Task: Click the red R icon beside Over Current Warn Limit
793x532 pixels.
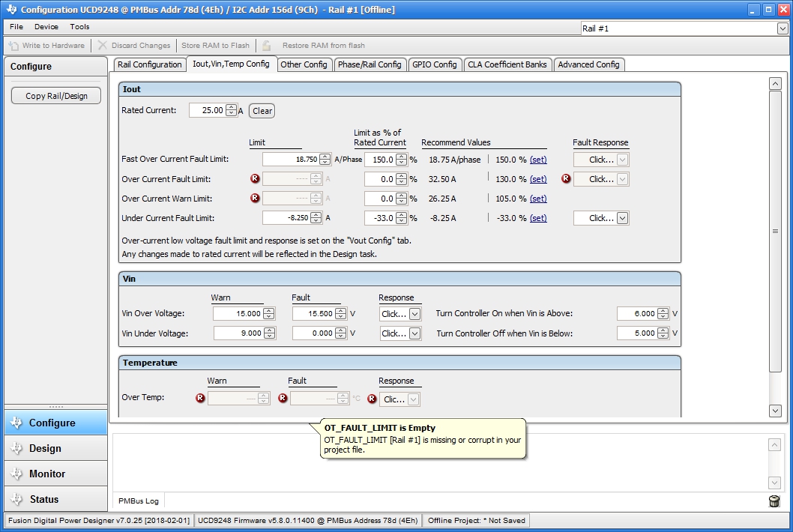Action: coord(255,199)
